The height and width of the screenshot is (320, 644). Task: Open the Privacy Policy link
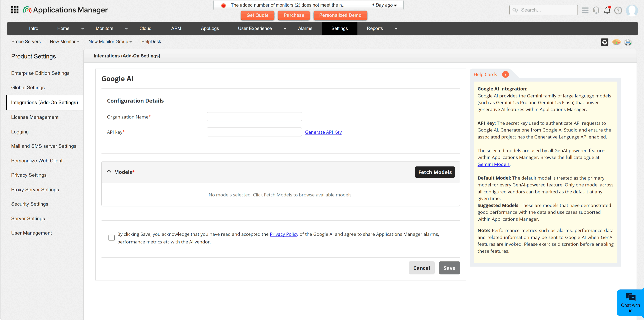pyautogui.click(x=284, y=234)
